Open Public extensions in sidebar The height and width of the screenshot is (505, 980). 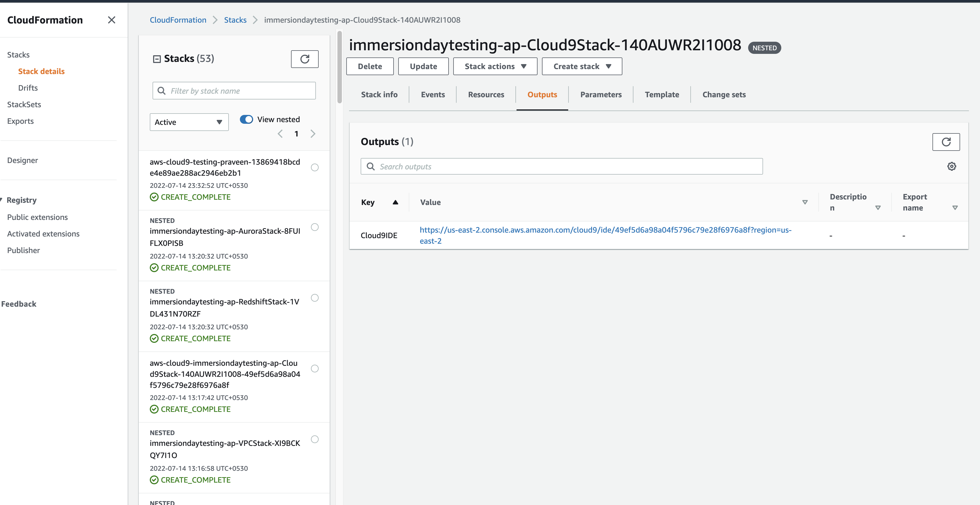(x=37, y=217)
